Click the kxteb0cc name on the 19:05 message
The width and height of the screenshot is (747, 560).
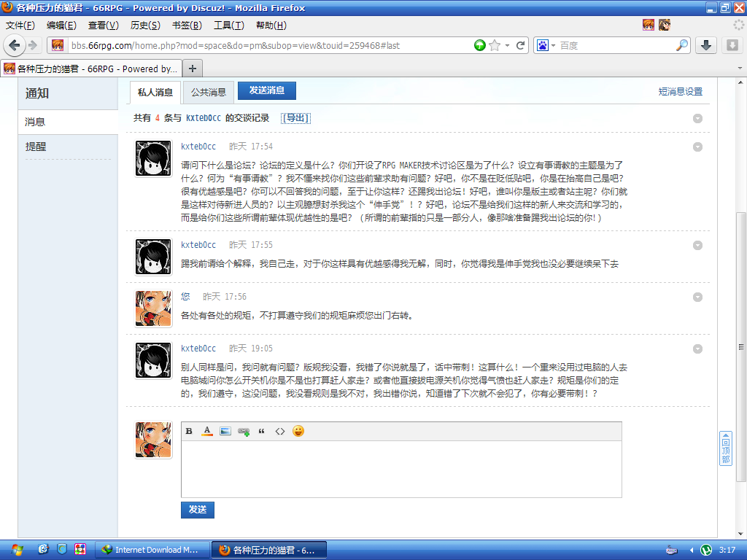point(198,349)
